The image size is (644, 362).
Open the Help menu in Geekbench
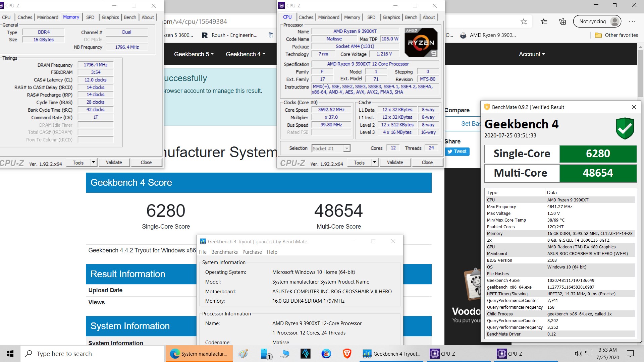coord(272,252)
